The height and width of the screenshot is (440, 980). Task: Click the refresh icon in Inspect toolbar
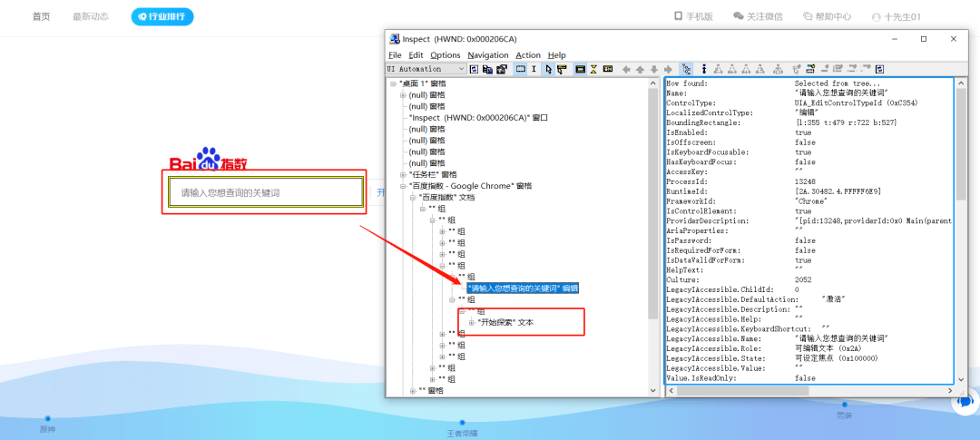[x=474, y=69]
